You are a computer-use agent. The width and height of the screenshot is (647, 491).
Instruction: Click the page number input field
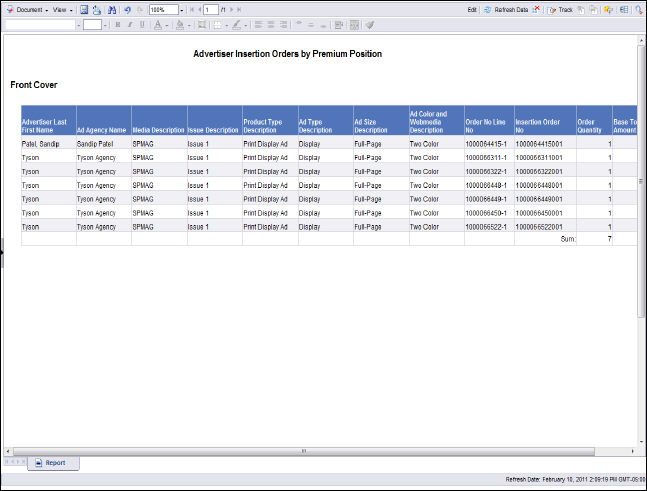[210, 9]
